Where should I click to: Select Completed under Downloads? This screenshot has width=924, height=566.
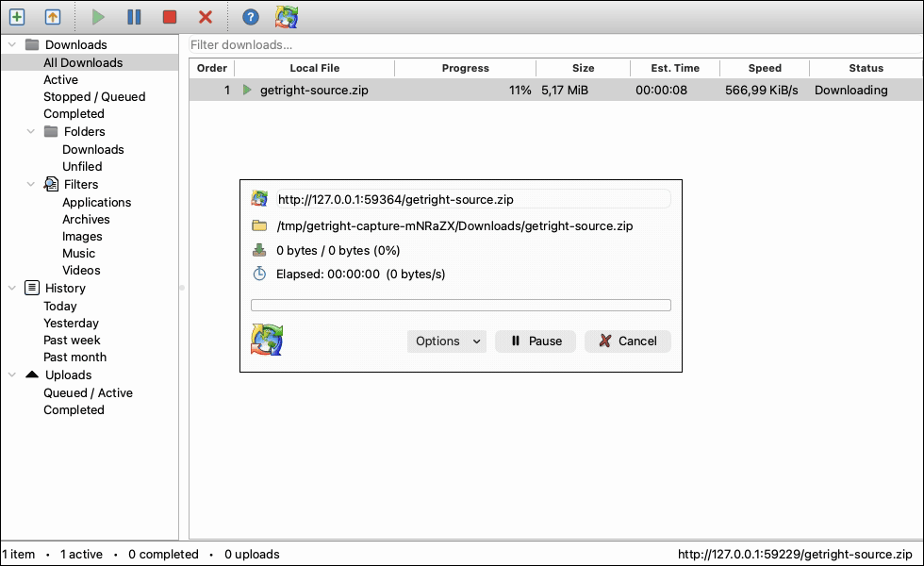74,114
